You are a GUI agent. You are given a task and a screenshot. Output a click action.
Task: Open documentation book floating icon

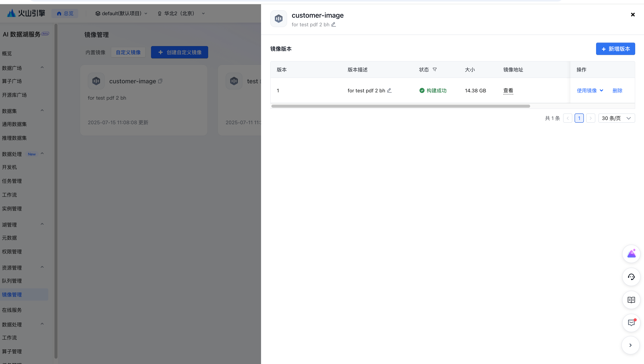631,300
